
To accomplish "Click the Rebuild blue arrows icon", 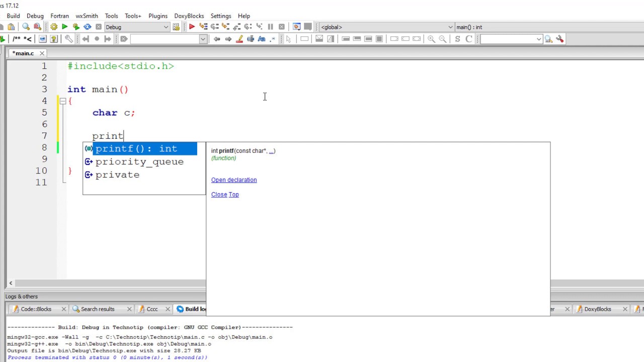I will [x=87, y=27].
